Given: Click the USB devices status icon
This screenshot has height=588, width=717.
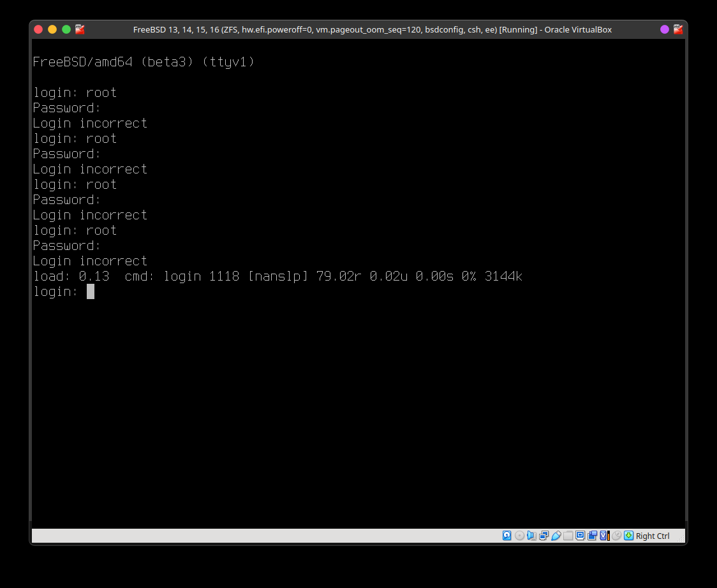Looking at the screenshot, I should click(556, 536).
